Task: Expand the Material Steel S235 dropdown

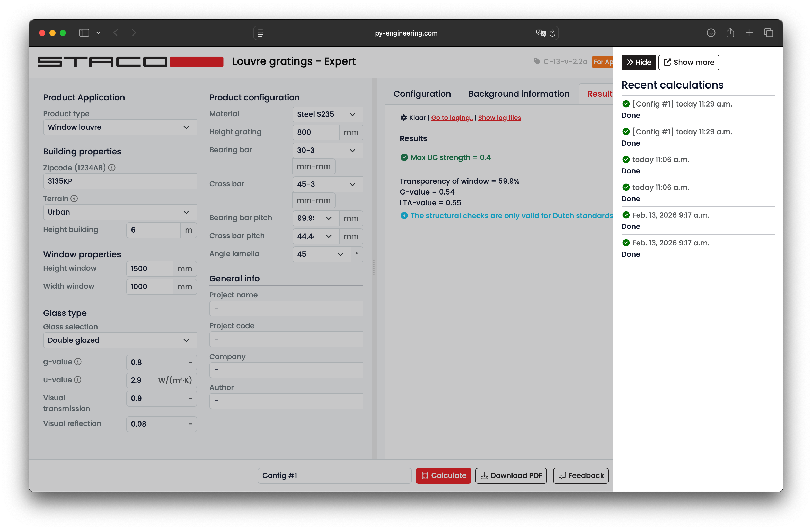Action: [x=327, y=114]
